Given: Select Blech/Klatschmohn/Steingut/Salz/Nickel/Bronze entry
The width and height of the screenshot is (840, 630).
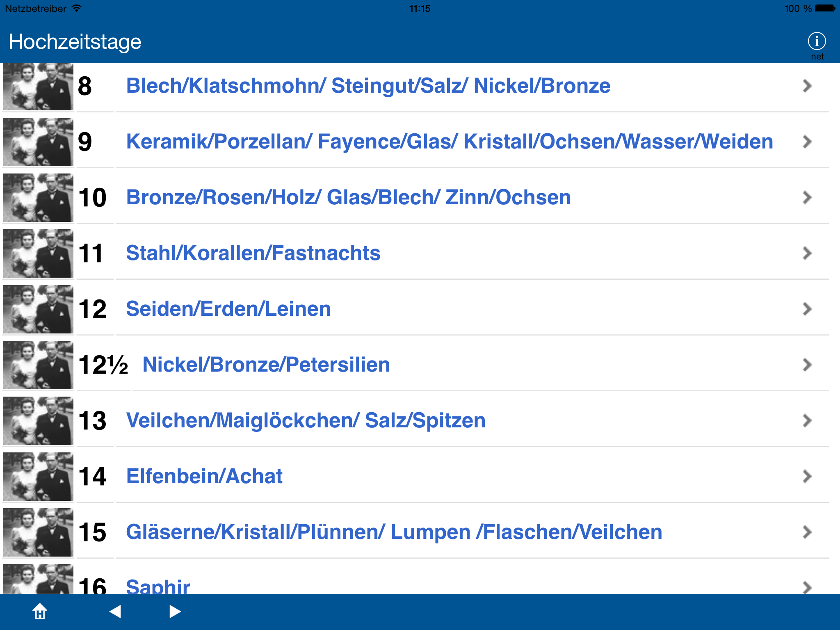Looking at the screenshot, I should tap(368, 86).
